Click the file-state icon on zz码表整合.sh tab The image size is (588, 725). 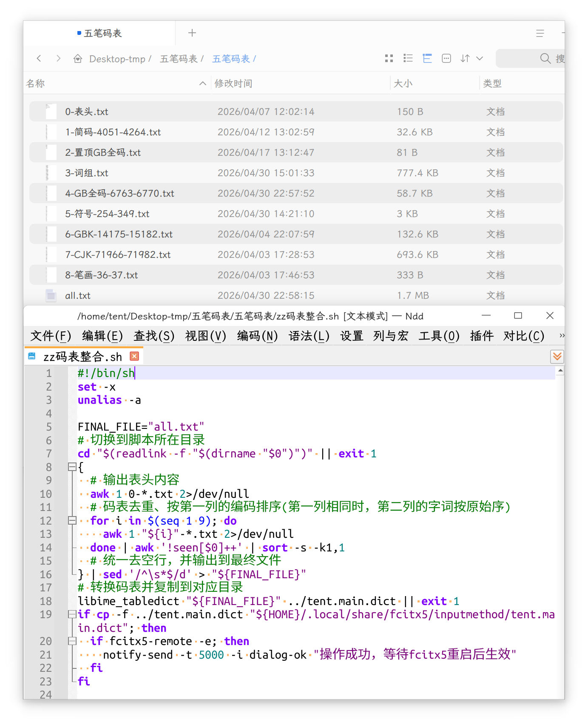(x=32, y=356)
